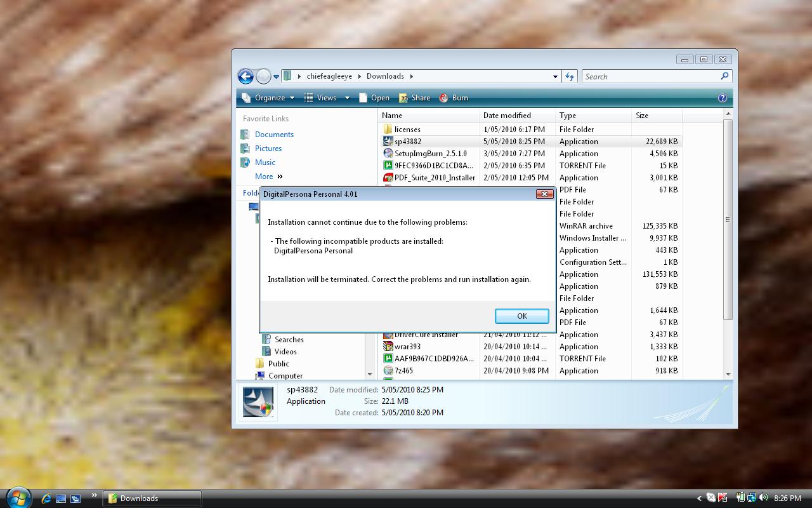Click the Downloads breadcrumb in the address bar

tap(385, 76)
